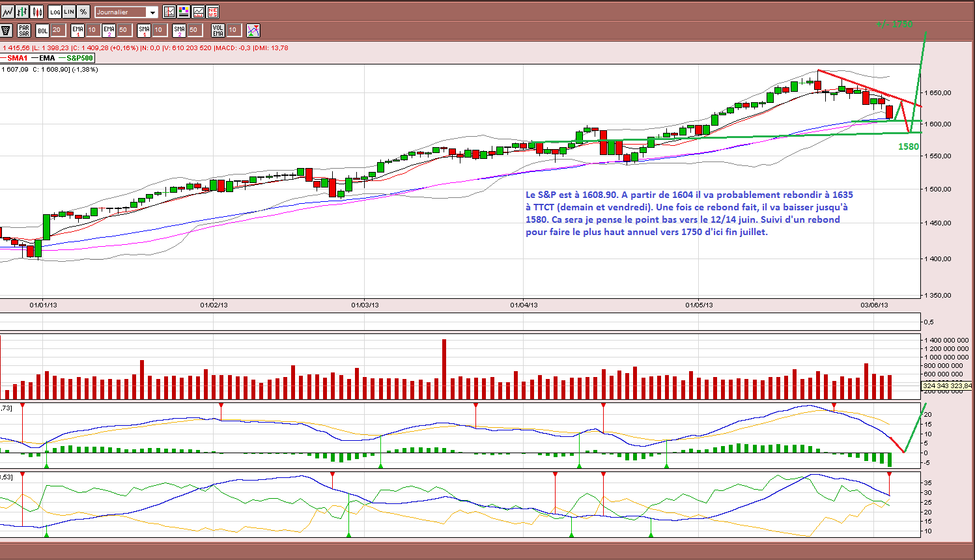
Task: Toggle the LIN scale button
Action: [69, 12]
